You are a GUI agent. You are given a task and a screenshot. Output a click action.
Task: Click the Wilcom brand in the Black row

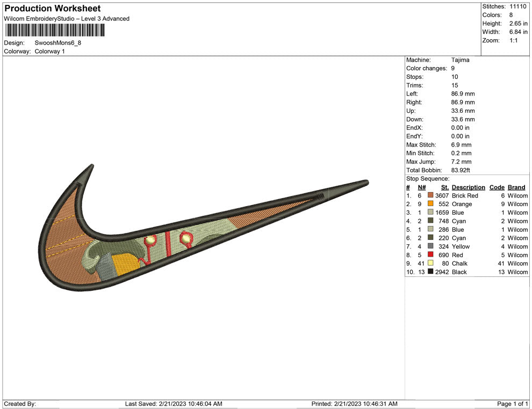517,272
